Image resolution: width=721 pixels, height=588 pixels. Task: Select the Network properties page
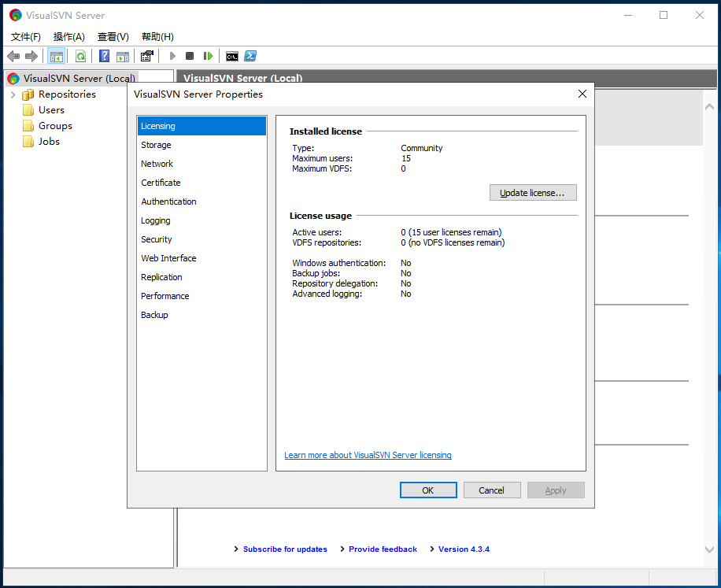202,164
